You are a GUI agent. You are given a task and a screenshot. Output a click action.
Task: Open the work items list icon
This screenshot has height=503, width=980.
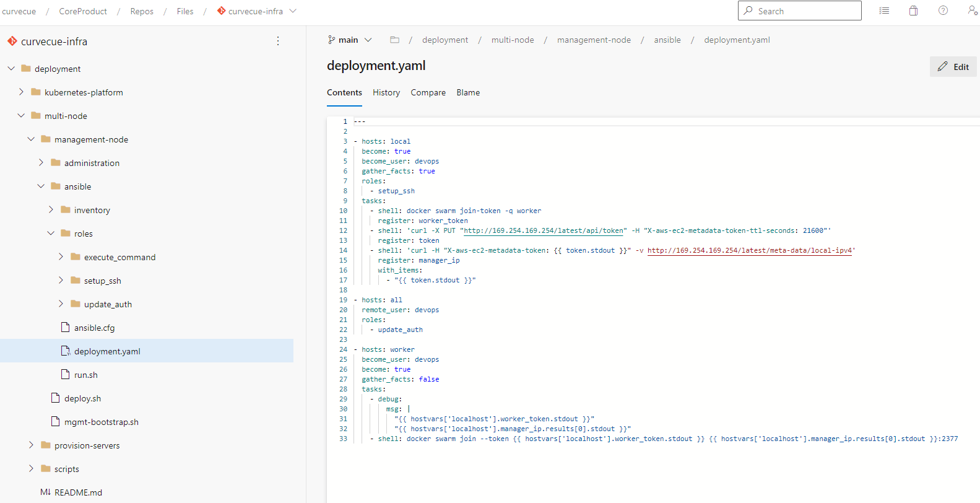pyautogui.click(x=884, y=11)
